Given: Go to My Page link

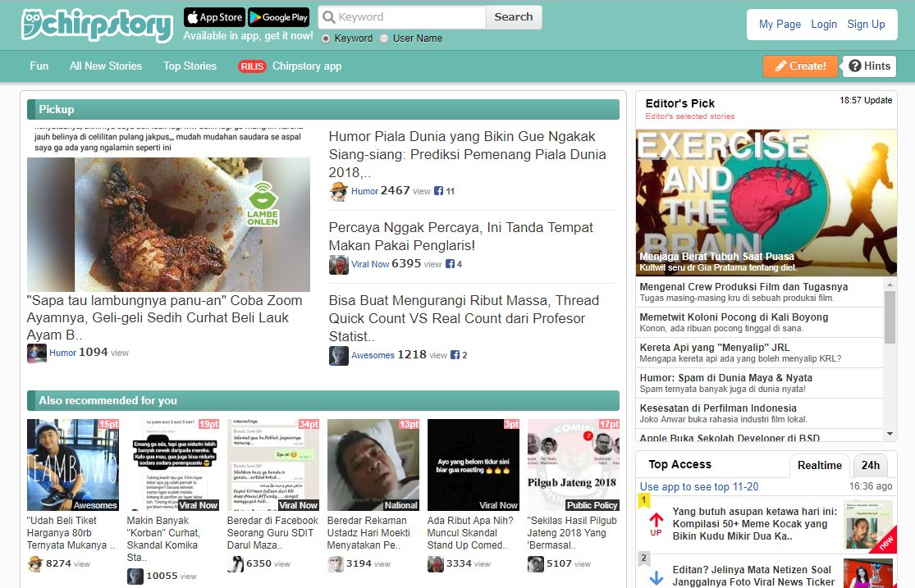Looking at the screenshot, I should click(x=780, y=25).
